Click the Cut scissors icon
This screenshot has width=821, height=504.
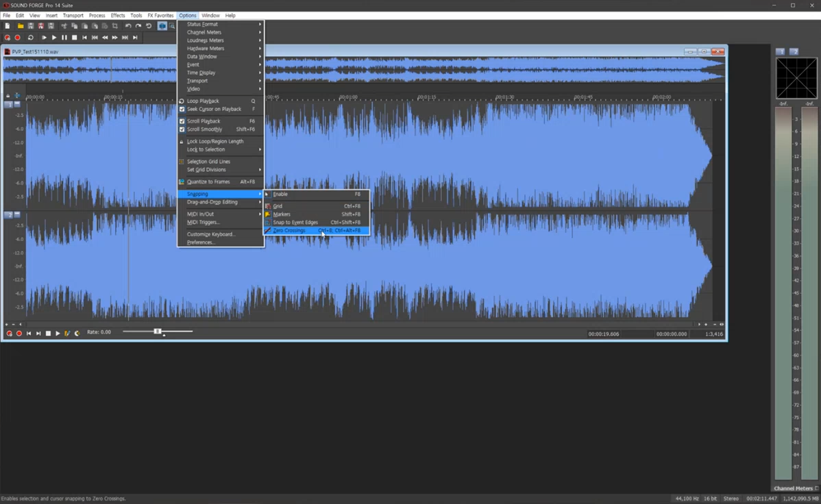pyautogui.click(x=64, y=25)
